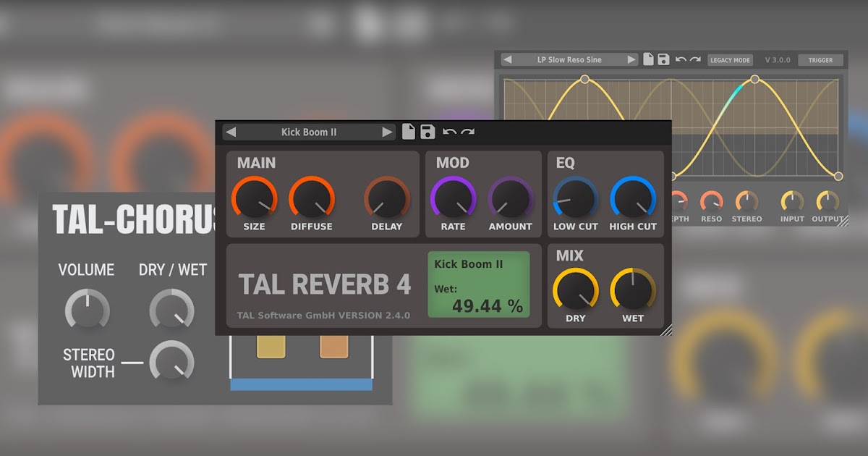The image size is (868, 456).
Task: Undo last change in TAL Reverb 4
Action: [448, 133]
